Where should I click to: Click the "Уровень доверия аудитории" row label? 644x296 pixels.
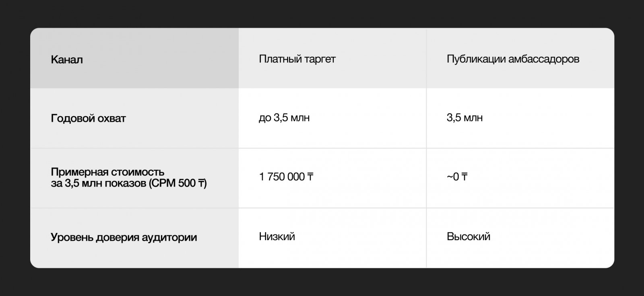click(x=124, y=237)
